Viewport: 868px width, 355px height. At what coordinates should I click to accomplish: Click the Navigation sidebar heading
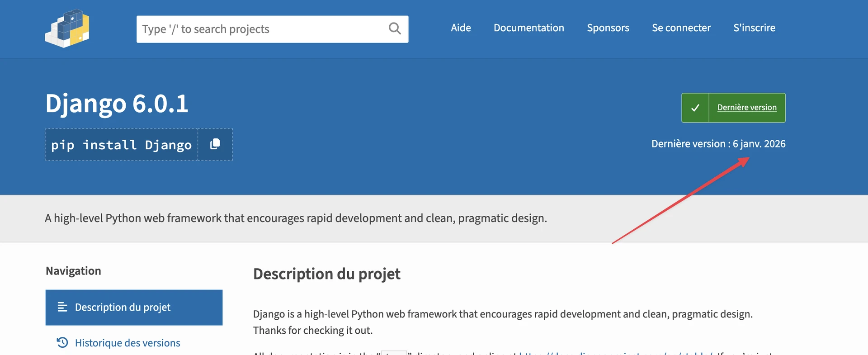pyautogui.click(x=73, y=271)
